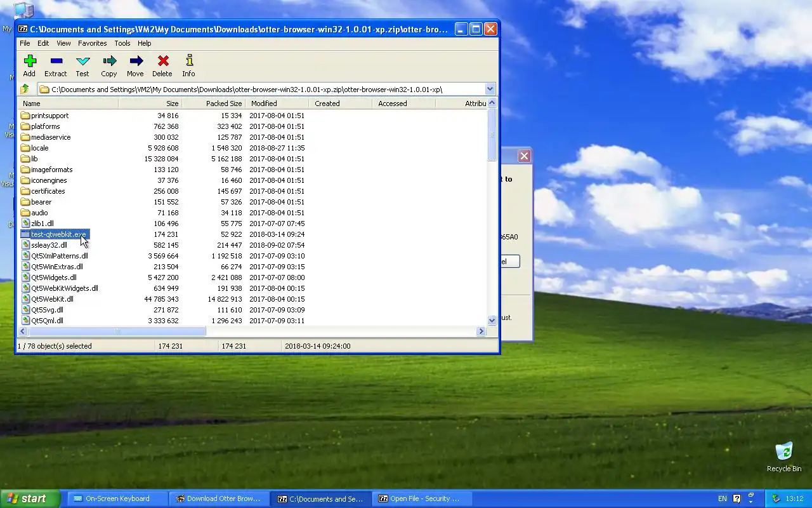Click the Test toolbar icon
This screenshot has width=812, height=508.
(x=83, y=61)
